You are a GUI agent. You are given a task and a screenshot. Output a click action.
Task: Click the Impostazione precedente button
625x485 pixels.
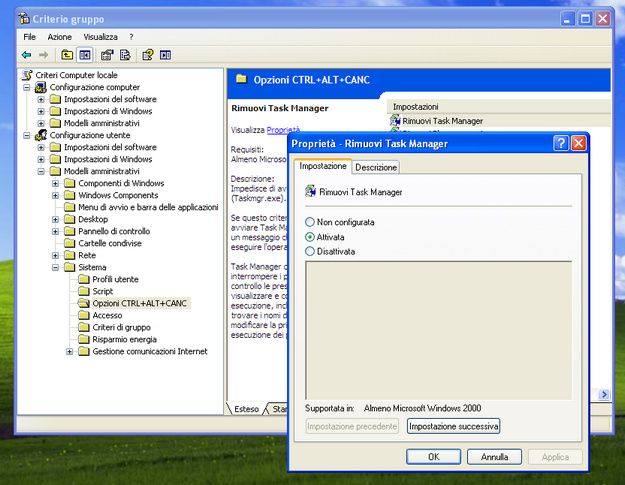(352, 426)
